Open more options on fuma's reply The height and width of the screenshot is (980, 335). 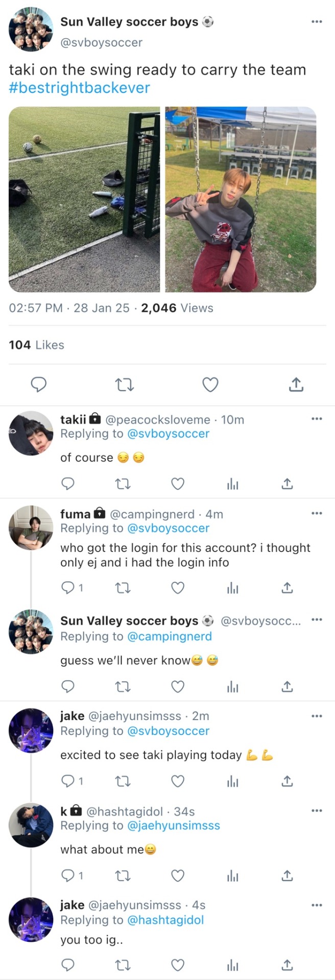coord(317,513)
